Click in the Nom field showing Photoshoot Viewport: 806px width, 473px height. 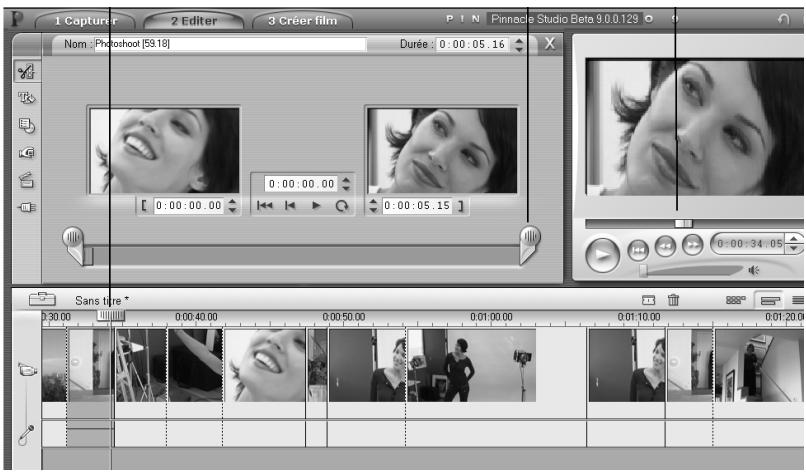pyautogui.click(x=230, y=44)
